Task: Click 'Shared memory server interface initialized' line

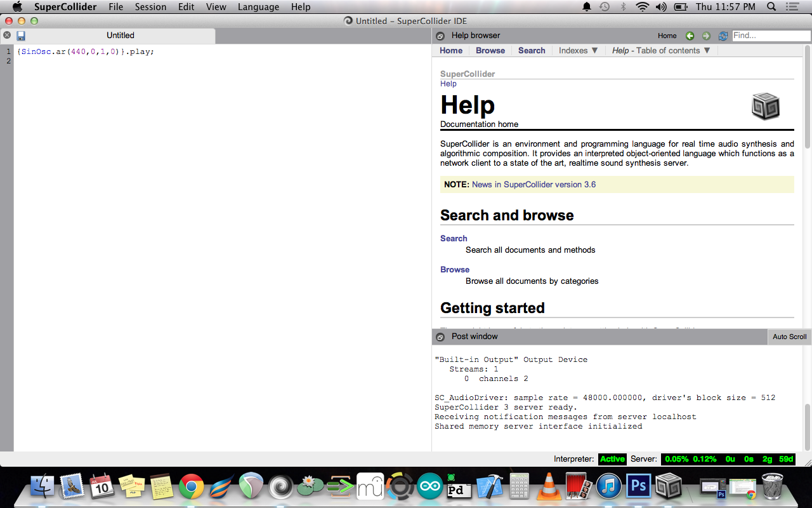Action: click(538, 427)
